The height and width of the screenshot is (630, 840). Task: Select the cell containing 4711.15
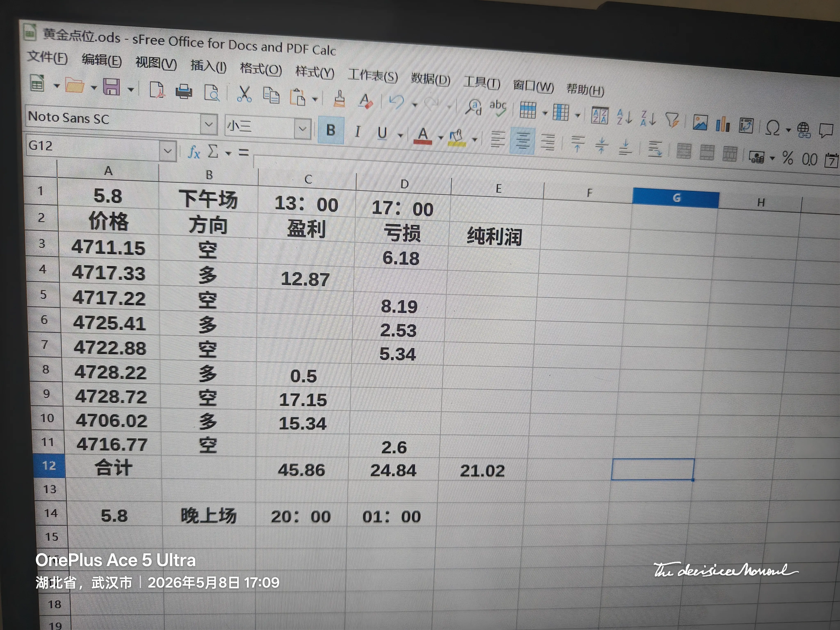109,248
